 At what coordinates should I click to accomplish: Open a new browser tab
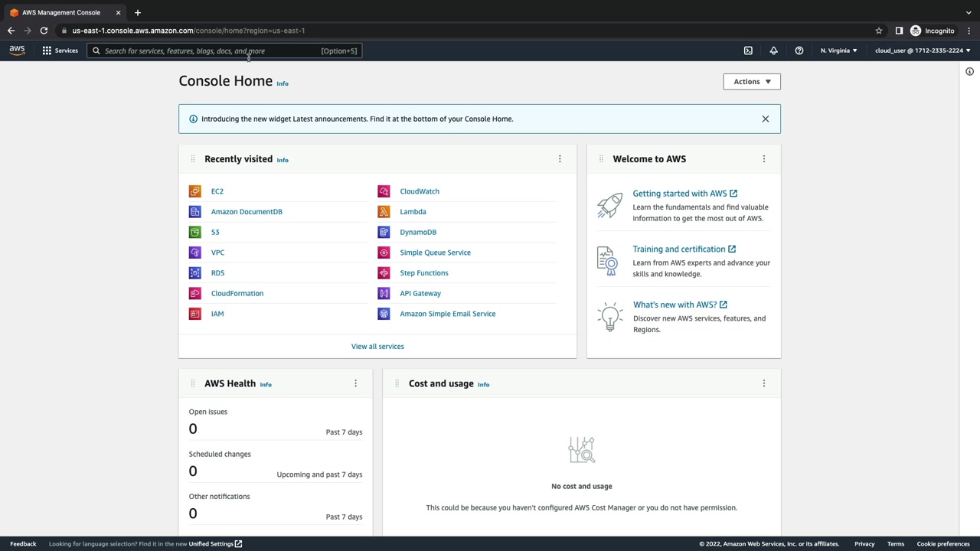pyautogui.click(x=138, y=12)
